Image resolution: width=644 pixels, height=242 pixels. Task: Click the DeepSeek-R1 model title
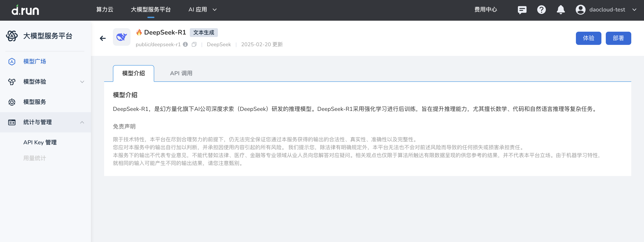tap(165, 32)
